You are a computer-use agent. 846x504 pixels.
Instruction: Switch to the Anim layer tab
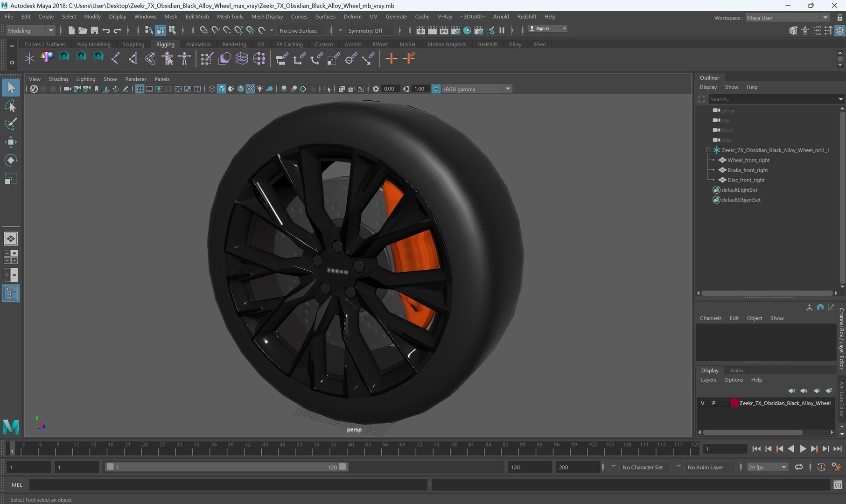pos(736,370)
